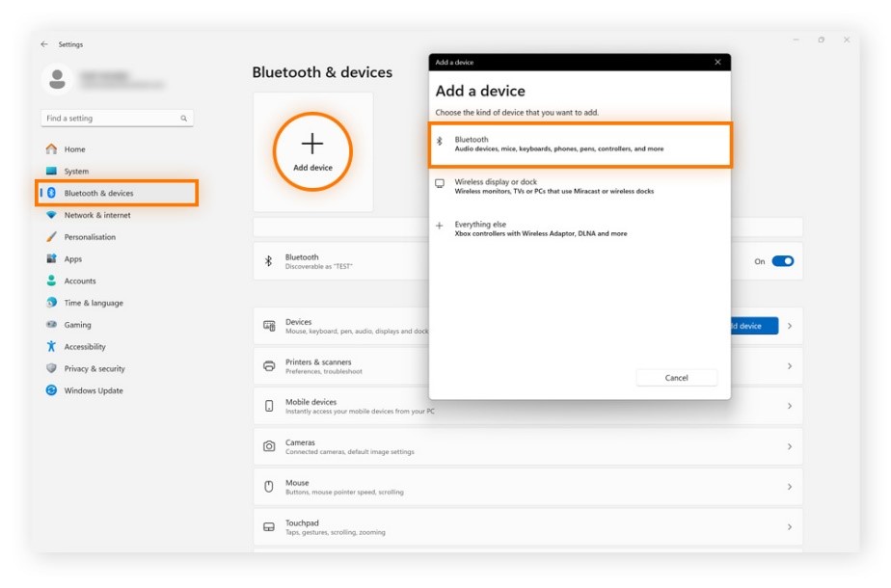This screenshot has width=891, height=588.
Task: Open the Home settings page
Action: [117, 148]
